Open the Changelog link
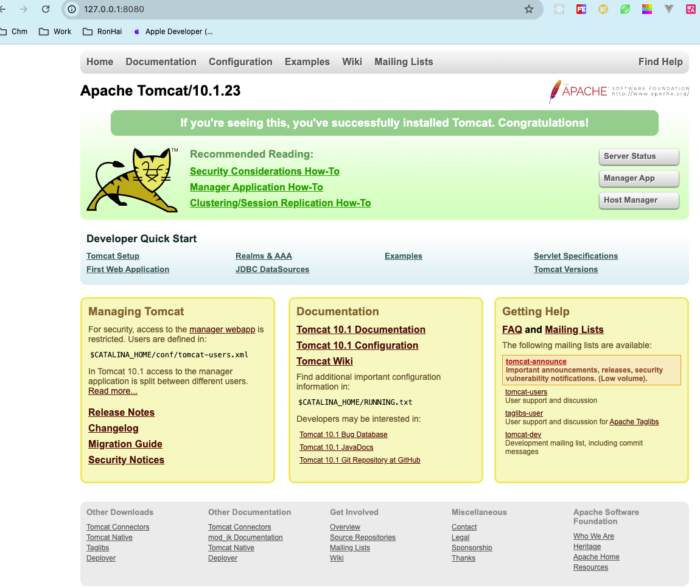This screenshot has height=588, width=700. [113, 428]
